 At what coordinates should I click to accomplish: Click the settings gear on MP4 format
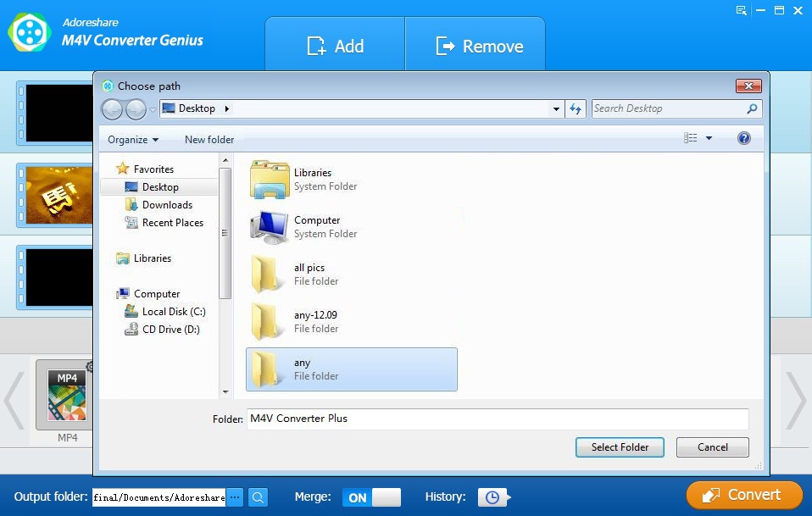click(x=90, y=367)
